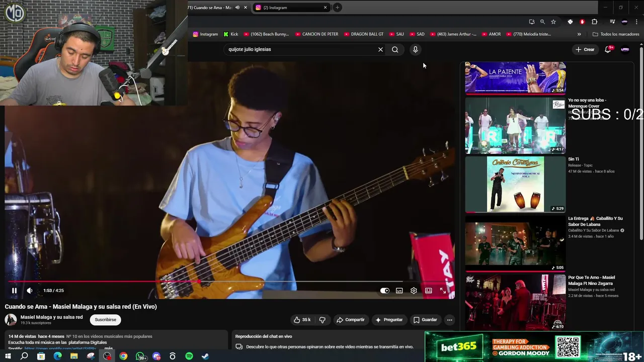Open Windows taskbar search
The height and width of the screenshot is (362, 644).
[x=24, y=356]
